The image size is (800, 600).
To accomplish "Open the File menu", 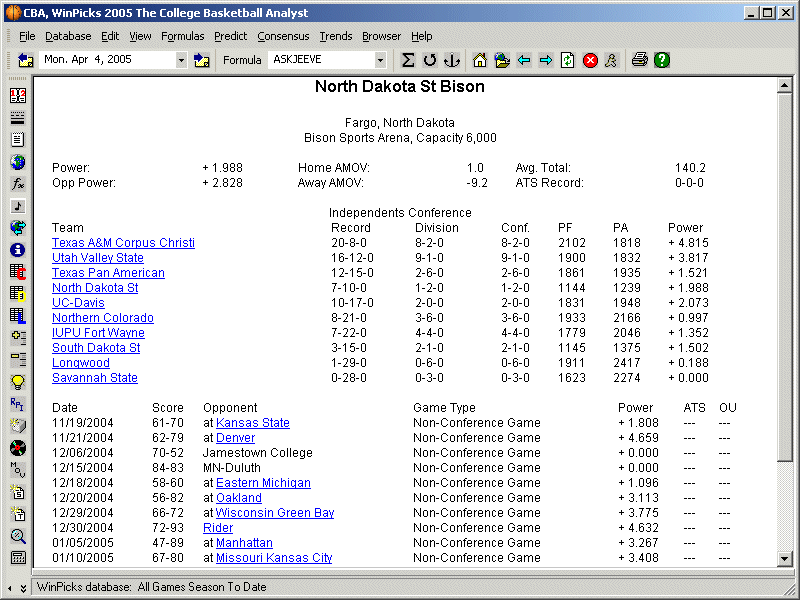I will click(27, 36).
